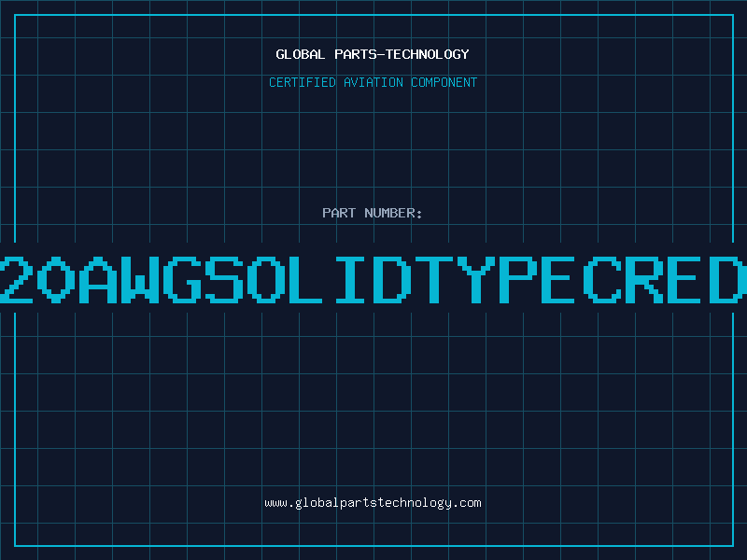
Task: Click the PART NUMBER: label
Action: click(373, 213)
